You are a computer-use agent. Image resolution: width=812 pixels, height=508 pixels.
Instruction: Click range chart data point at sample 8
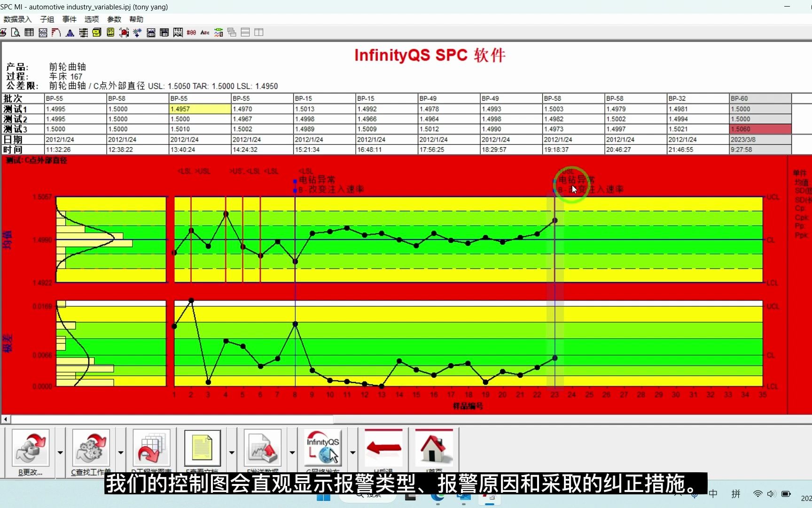pos(296,324)
